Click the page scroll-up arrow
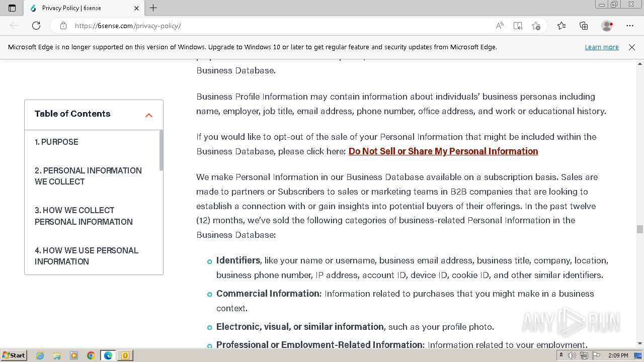 [x=639, y=64]
